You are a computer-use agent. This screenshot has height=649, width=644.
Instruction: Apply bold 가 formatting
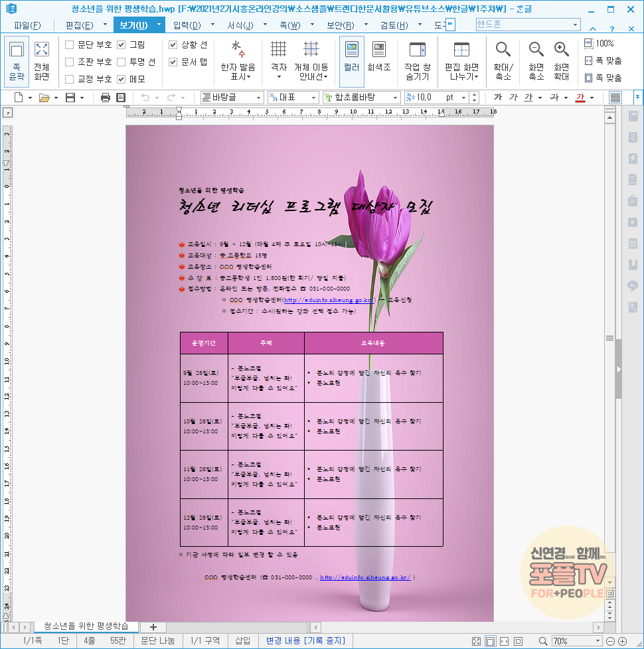[x=498, y=98]
